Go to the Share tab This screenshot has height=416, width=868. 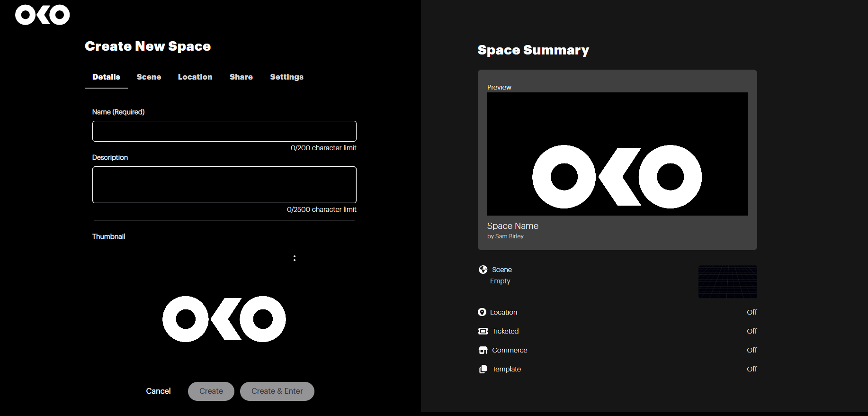[x=241, y=77]
